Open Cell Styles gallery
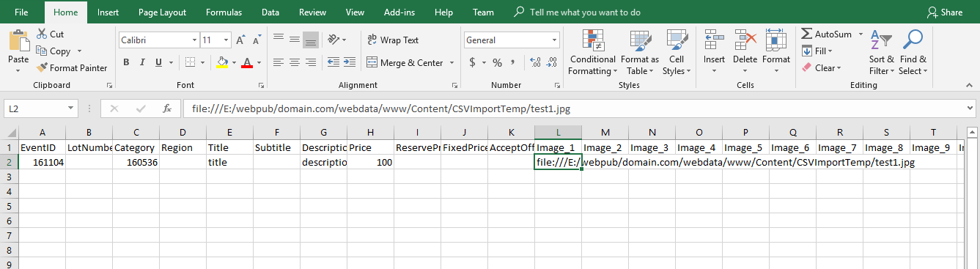 [x=677, y=52]
